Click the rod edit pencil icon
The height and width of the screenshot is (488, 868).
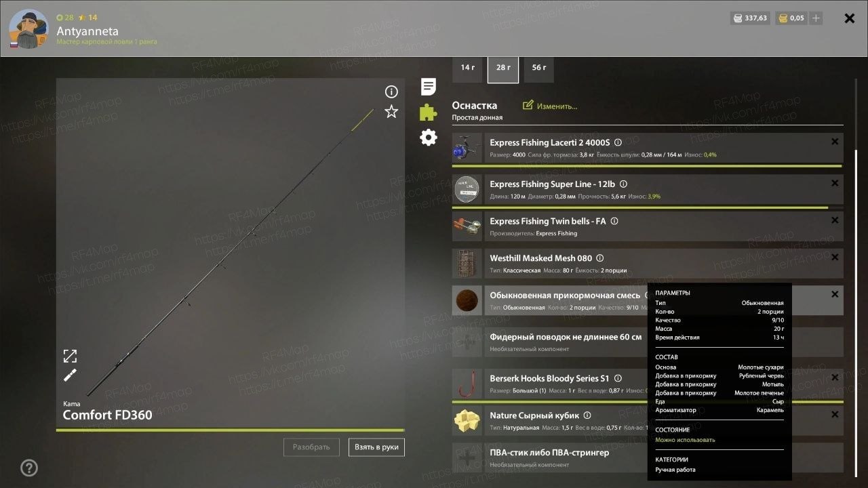(x=70, y=375)
